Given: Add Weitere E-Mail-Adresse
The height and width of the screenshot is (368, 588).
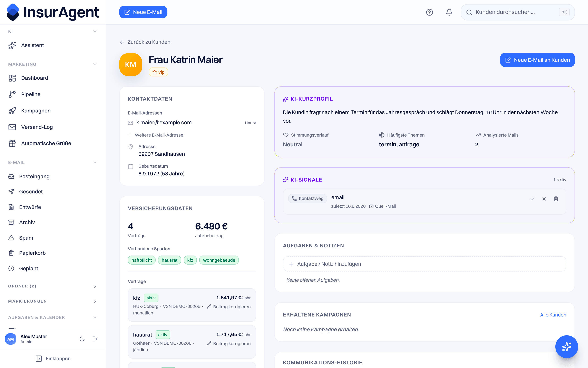Looking at the screenshot, I should tap(156, 135).
